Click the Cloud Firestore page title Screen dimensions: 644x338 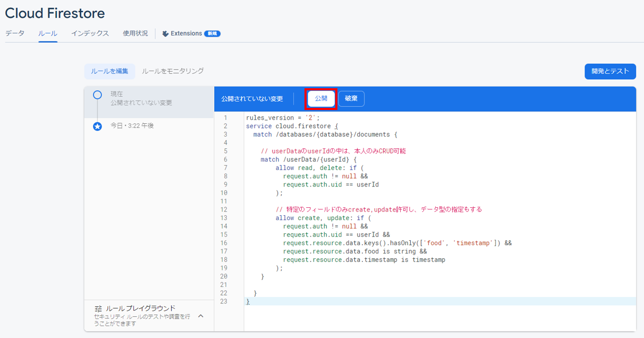[55, 13]
